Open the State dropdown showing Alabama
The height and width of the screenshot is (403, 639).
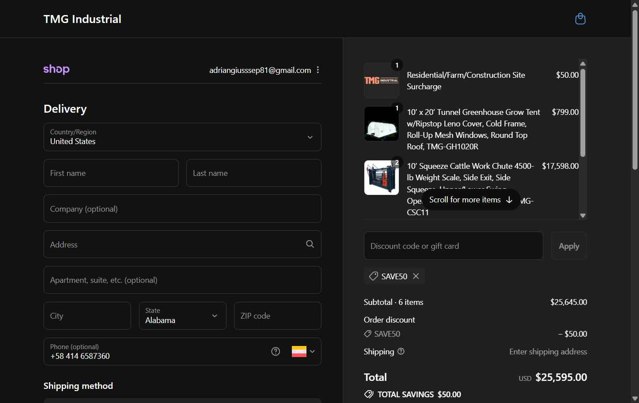click(x=182, y=316)
